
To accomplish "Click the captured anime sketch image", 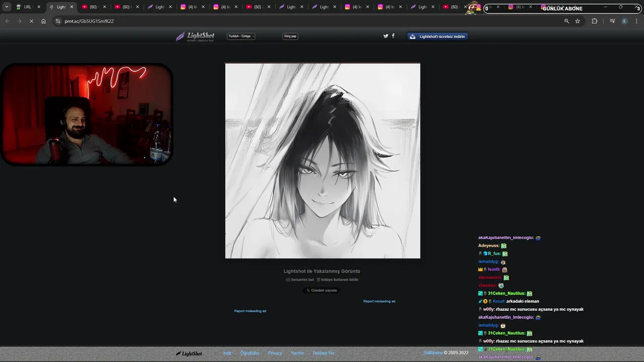I will click(x=323, y=161).
